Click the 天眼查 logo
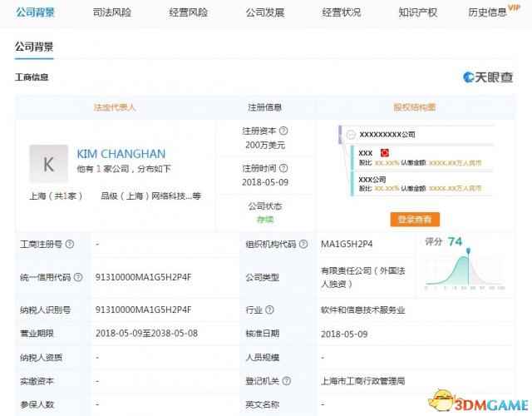 click(x=488, y=77)
